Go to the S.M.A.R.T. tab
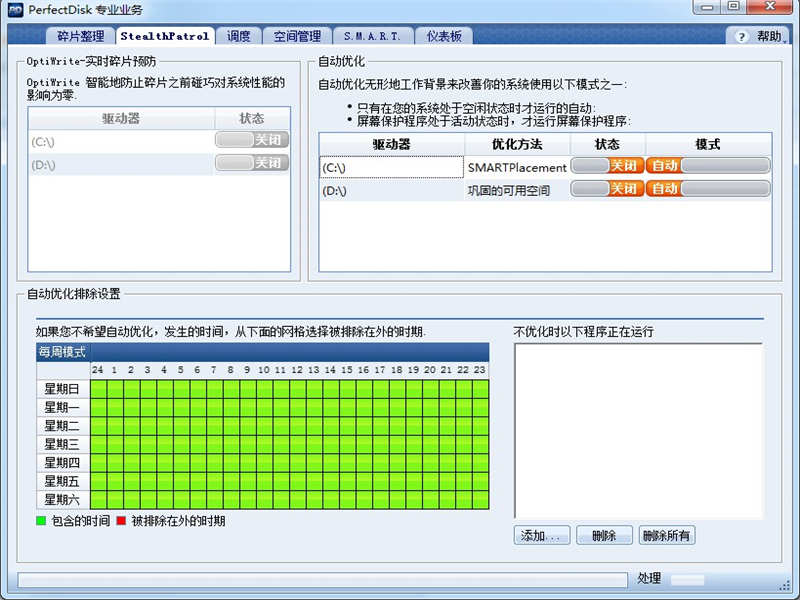The width and height of the screenshot is (800, 600). 372,36
